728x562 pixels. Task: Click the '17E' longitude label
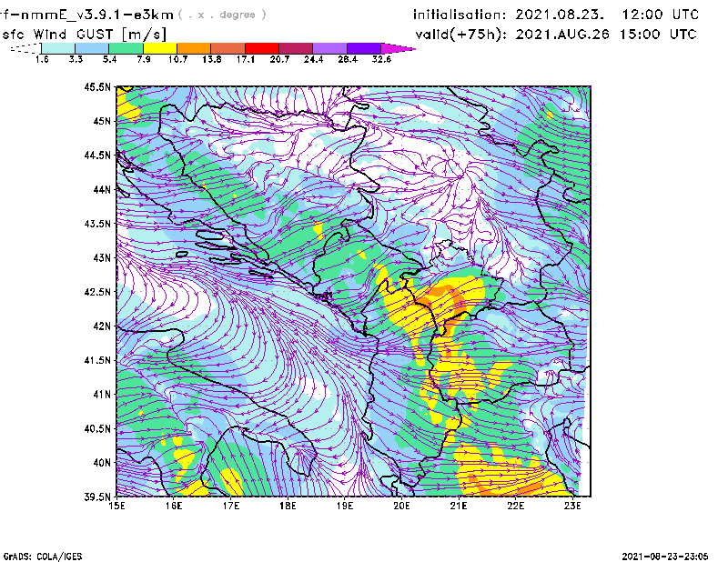(231, 506)
